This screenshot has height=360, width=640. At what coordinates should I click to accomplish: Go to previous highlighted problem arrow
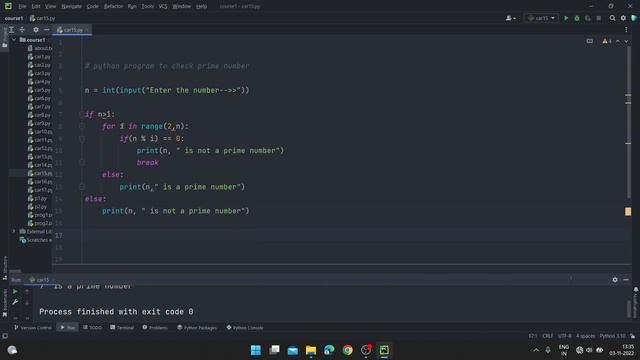[618, 41]
